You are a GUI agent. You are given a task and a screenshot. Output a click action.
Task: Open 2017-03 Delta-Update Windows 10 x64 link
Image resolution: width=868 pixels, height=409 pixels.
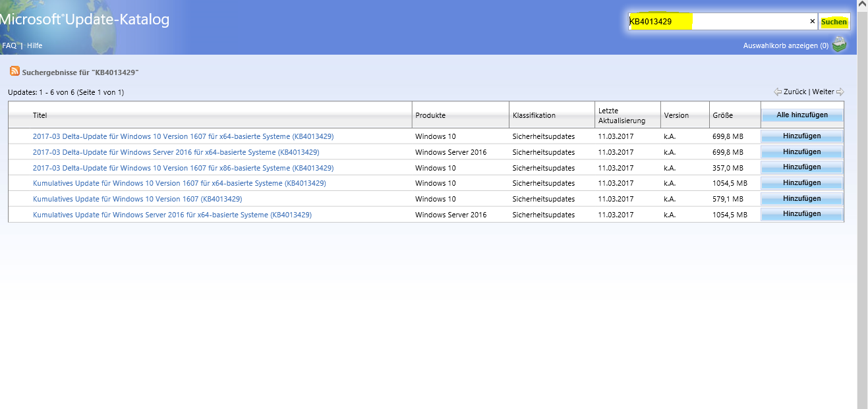(183, 136)
